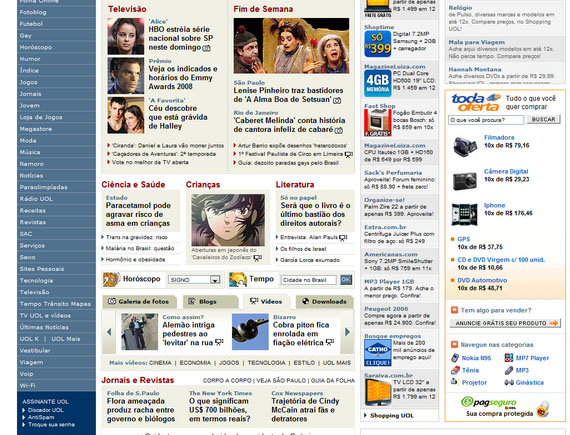Click the Câmera Digital product image
This screenshot has height=435, width=570.
click(x=465, y=180)
